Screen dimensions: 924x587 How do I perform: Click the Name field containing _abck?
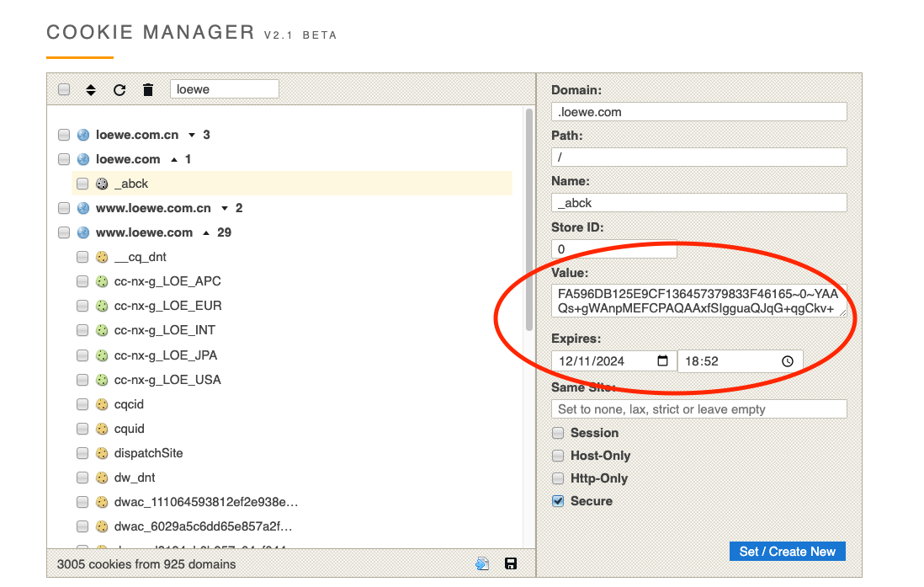pyautogui.click(x=699, y=202)
